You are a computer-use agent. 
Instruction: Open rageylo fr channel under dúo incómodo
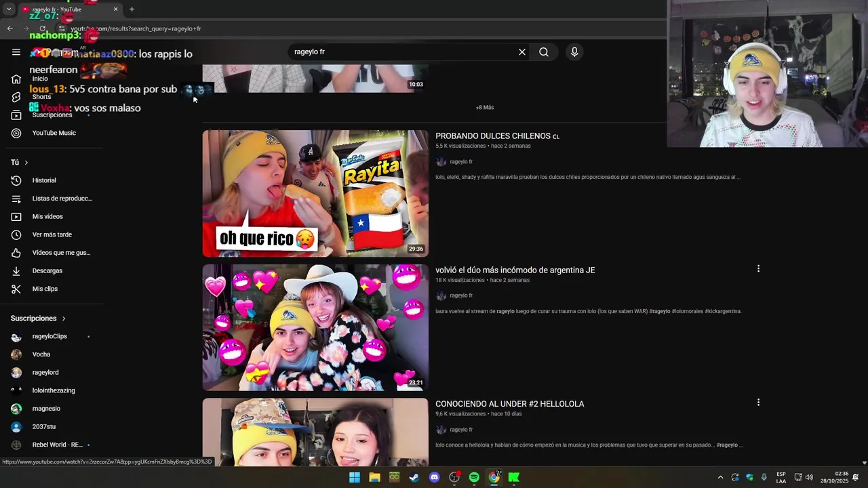point(461,296)
